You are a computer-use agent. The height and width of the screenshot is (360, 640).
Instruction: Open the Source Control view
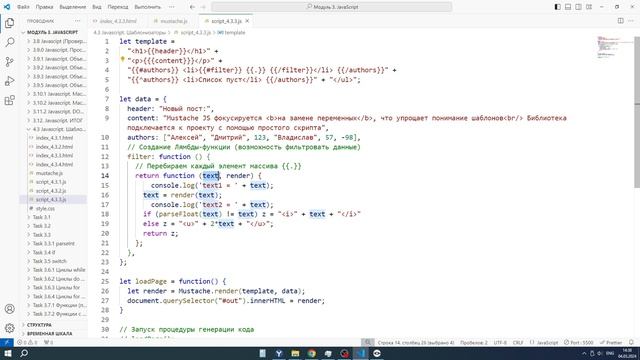pyautogui.click(x=9, y=62)
